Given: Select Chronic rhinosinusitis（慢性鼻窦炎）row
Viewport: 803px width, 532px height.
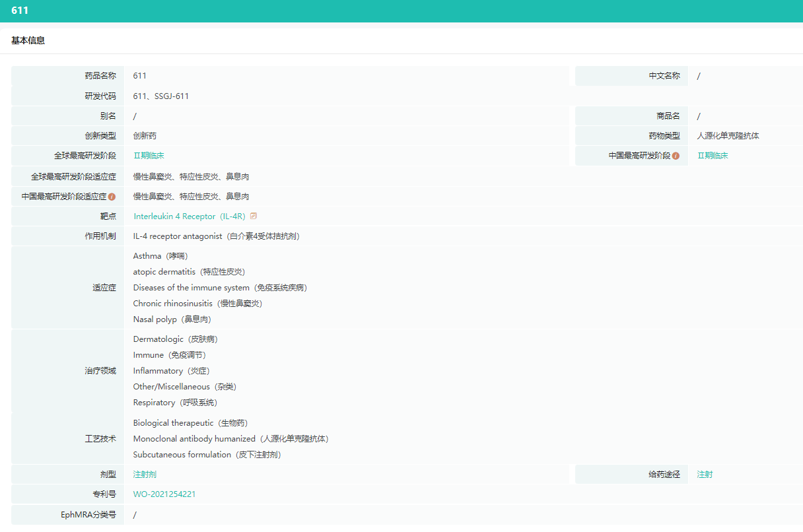Looking at the screenshot, I should (197, 304).
